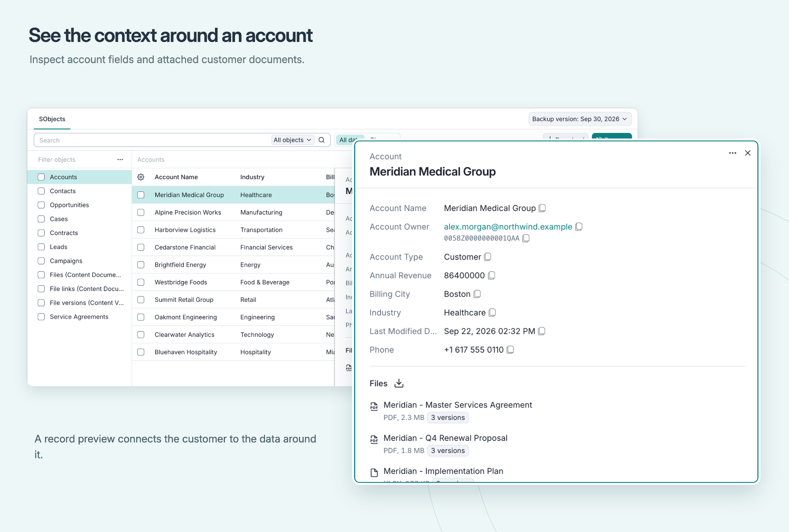789x532 pixels.
Task: Toggle the Opportunities object checkbox
Action: pos(41,205)
